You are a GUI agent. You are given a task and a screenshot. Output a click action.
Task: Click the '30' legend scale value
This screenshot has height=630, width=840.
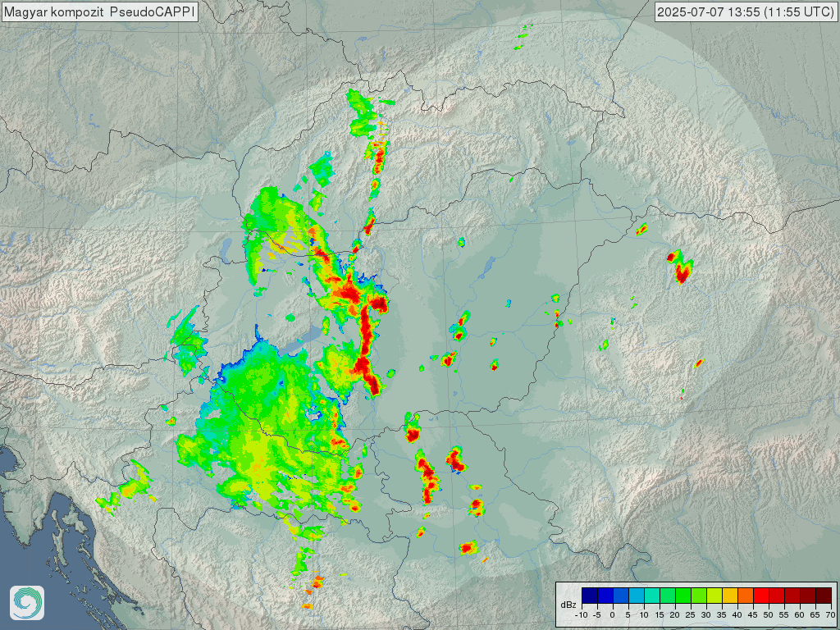(x=706, y=615)
